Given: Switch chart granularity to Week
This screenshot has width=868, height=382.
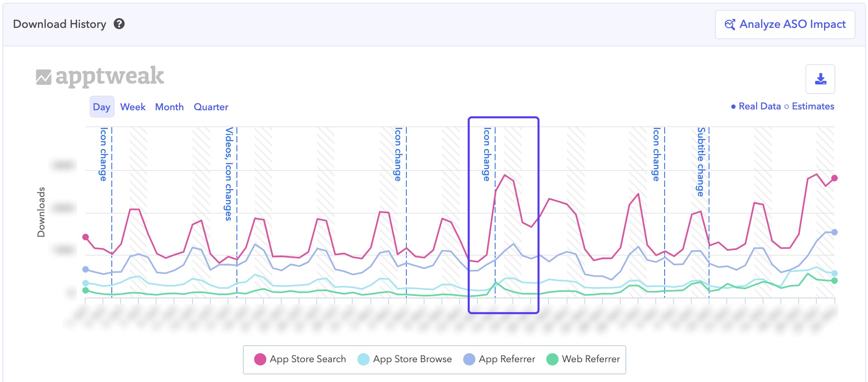Looking at the screenshot, I should (133, 107).
